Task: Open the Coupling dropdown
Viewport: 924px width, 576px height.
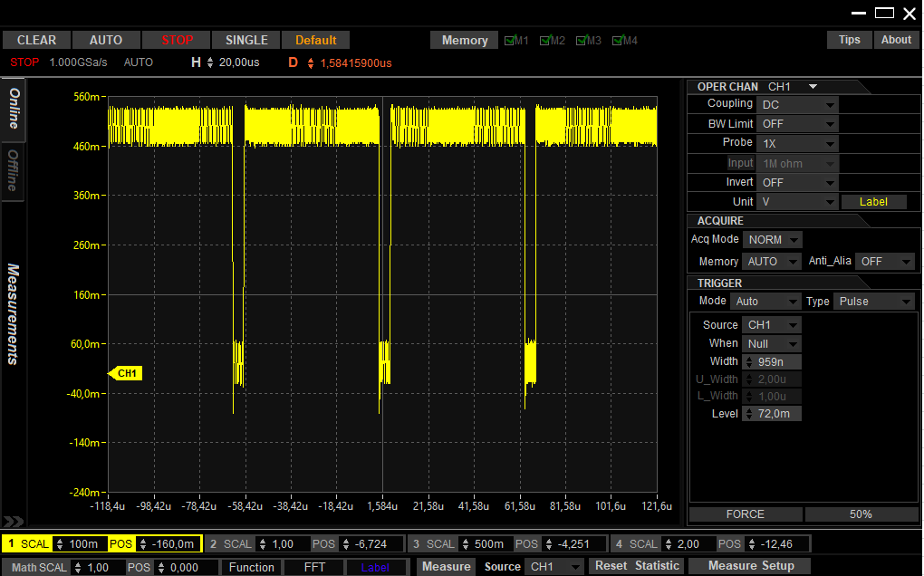Action: (x=797, y=105)
